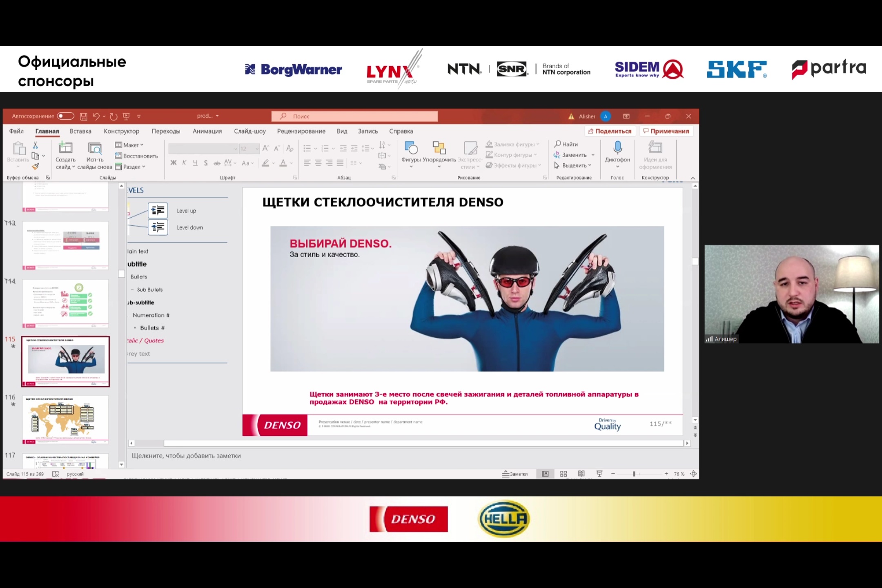Switch to the Вставка tab
The width and height of the screenshot is (882, 588).
[x=80, y=131]
